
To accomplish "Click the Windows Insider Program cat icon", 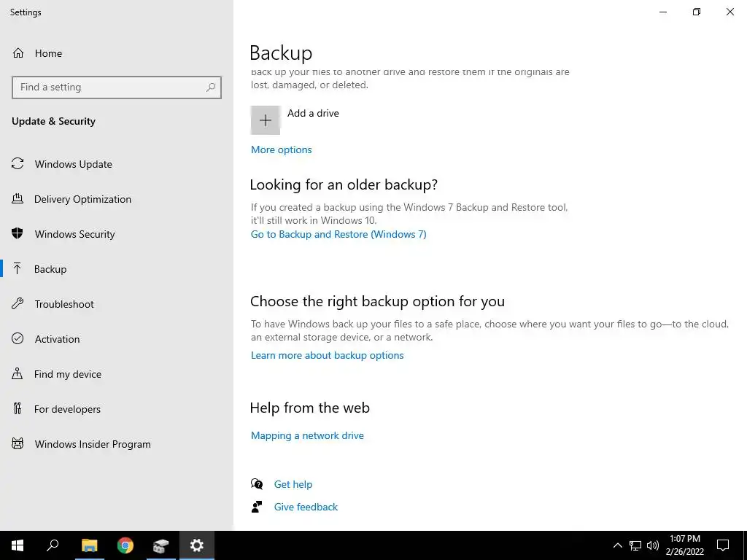I will pyautogui.click(x=18, y=444).
